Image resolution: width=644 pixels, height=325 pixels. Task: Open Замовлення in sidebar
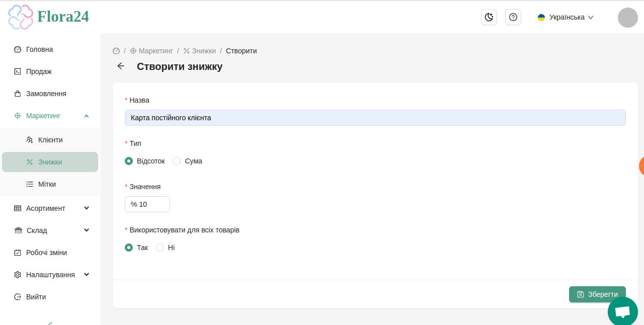(x=50, y=94)
